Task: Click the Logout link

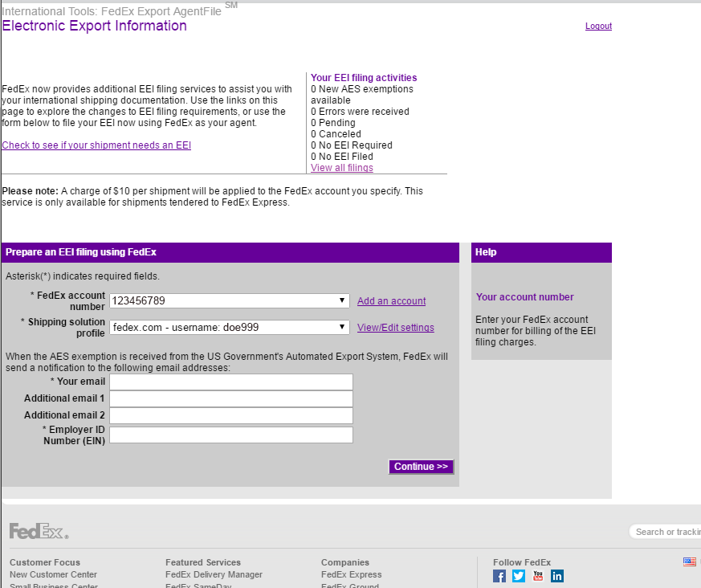Action: pyautogui.click(x=599, y=26)
